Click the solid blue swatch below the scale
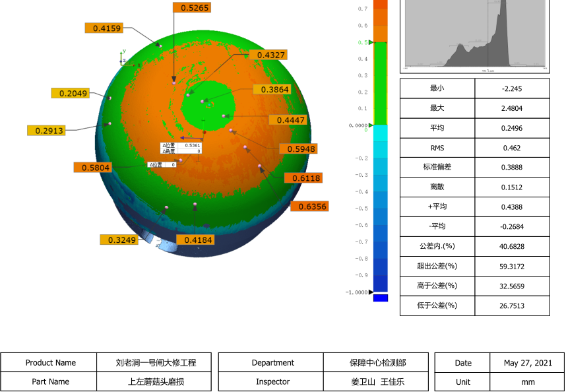The width and height of the screenshot is (566, 392). pyautogui.click(x=381, y=298)
